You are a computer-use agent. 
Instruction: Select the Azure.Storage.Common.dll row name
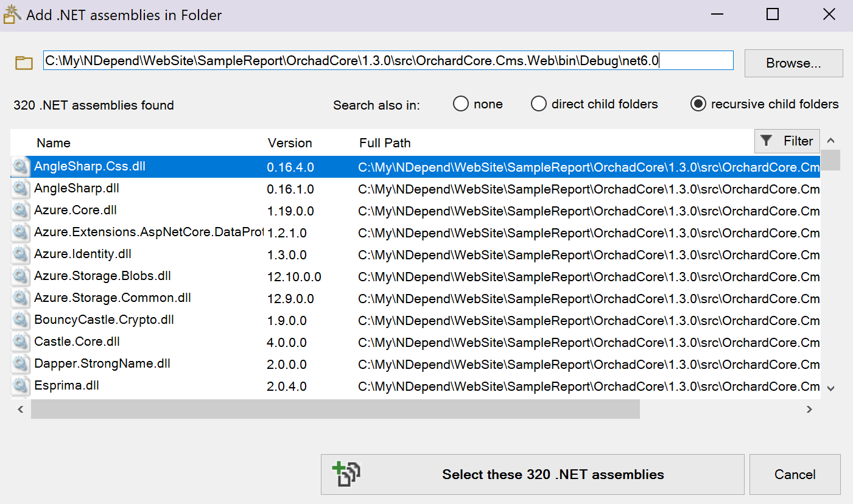coord(113,298)
